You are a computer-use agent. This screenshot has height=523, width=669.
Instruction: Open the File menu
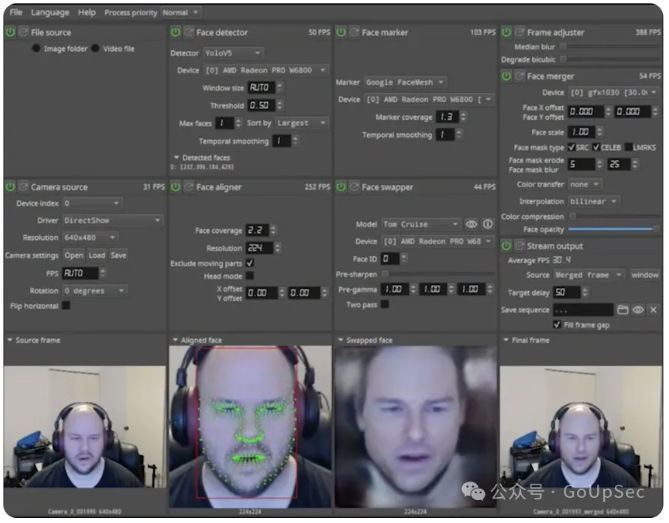click(16, 12)
